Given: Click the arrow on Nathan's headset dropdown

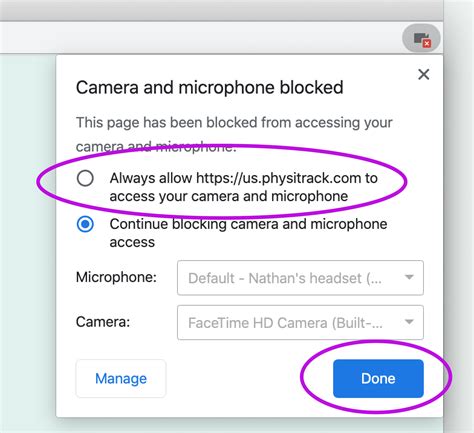Looking at the screenshot, I should tap(409, 277).
